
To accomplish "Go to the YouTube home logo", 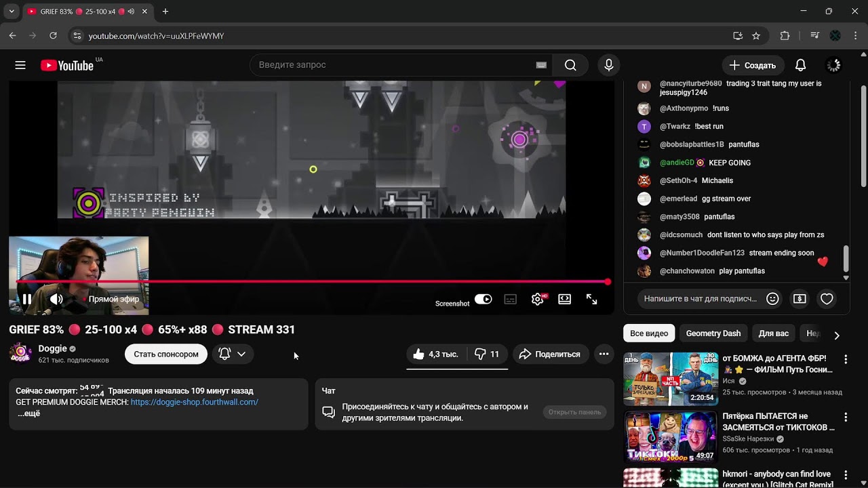I will [66, 65].
